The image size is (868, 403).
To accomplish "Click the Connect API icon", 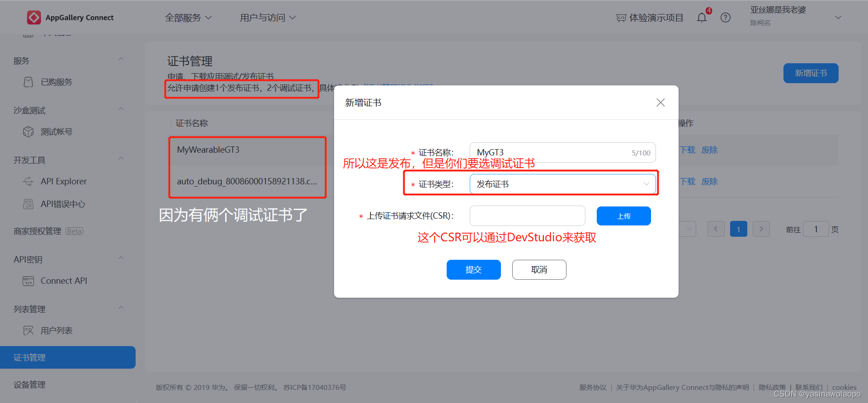I will coord(28,281).
